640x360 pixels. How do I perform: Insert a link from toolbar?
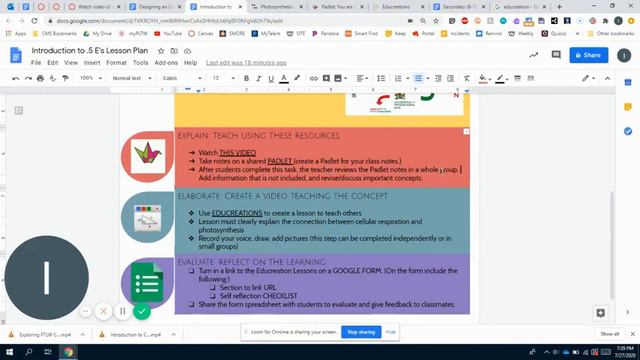[x=313, y=78]
